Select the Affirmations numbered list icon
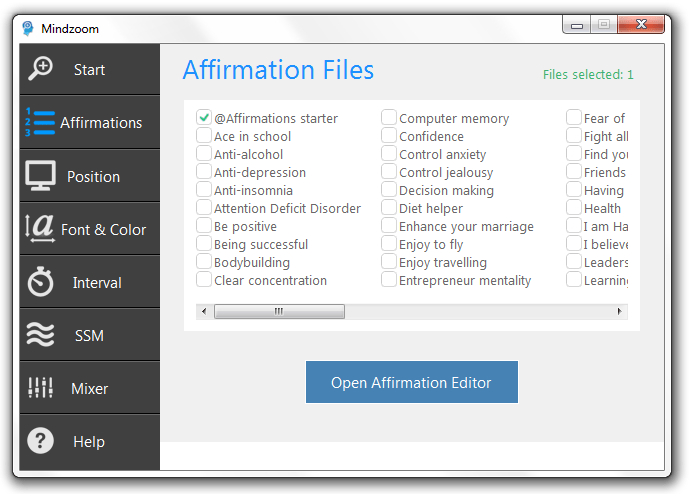This screenshot has height=494, width=691. pos(40,122)
